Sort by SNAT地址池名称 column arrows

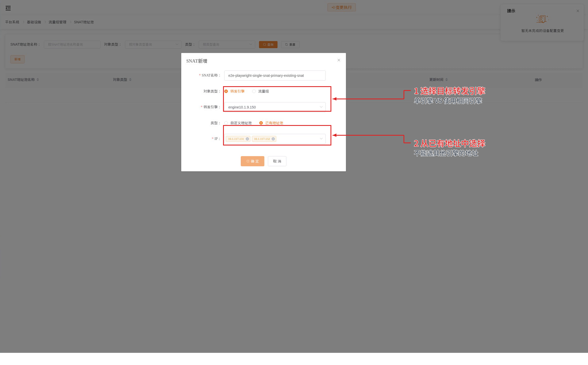coord(38,80)
